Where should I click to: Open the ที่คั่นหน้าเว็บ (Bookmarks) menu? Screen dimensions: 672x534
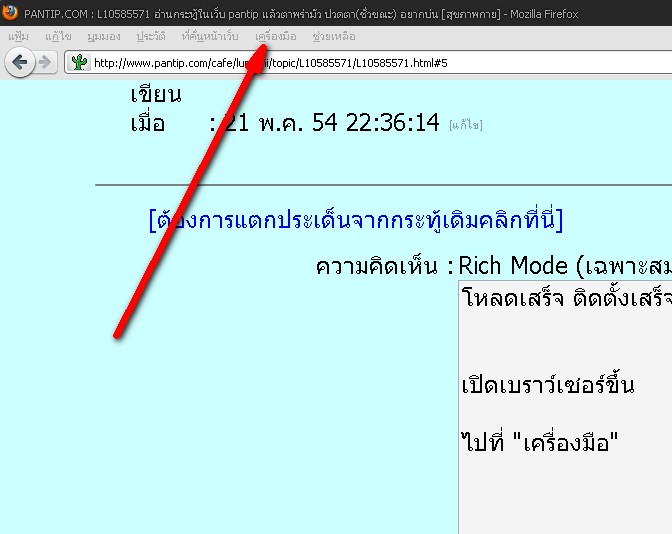(210, 36)
